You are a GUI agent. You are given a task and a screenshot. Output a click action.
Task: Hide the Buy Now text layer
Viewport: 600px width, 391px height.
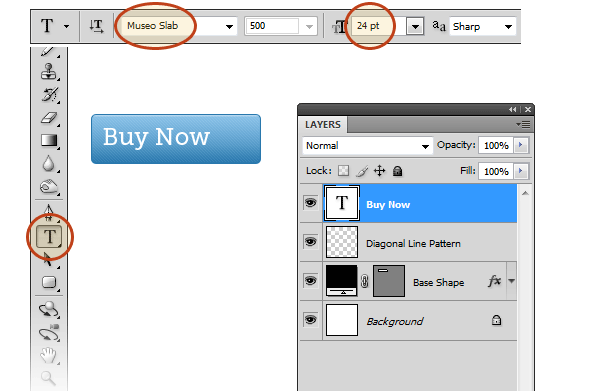tap(310, 203)
